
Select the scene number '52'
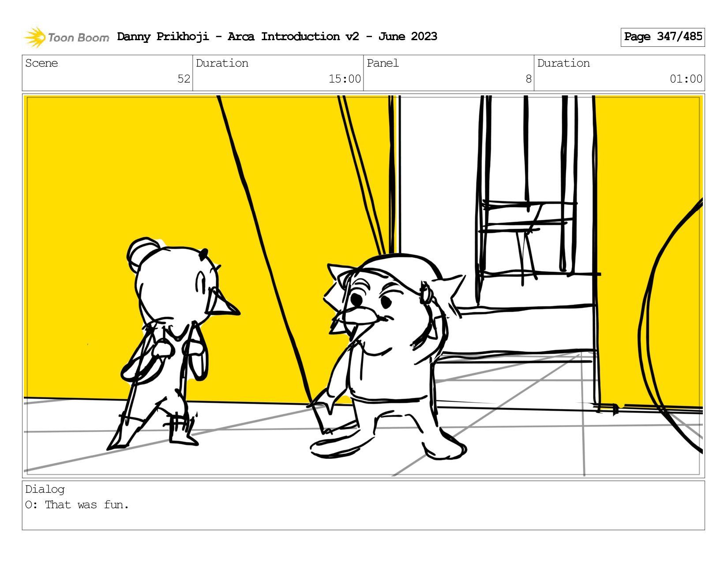click(184, 79)
